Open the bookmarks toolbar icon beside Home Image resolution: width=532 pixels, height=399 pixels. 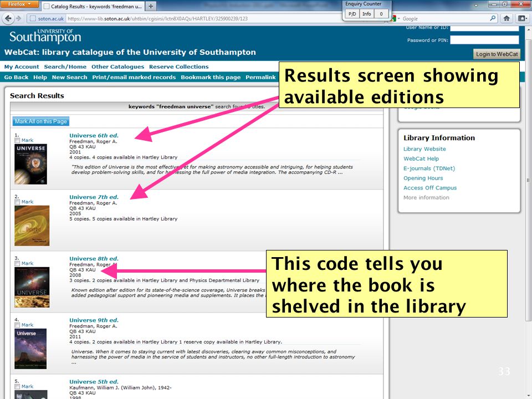[x=521, y=18]
